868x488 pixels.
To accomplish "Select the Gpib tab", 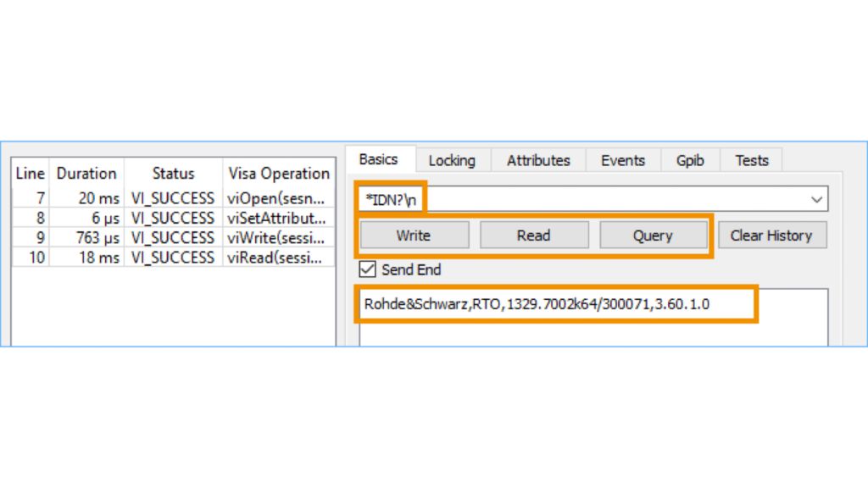I will (690, 160).
